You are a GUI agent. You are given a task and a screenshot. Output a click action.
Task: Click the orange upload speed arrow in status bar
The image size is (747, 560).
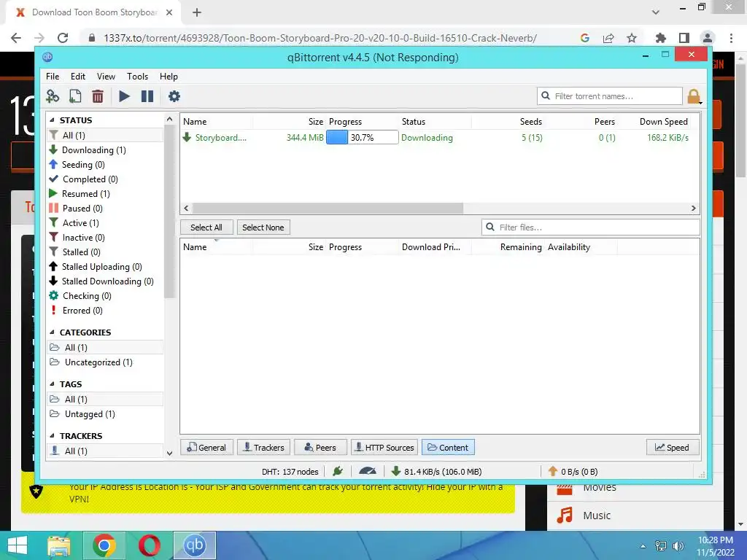(553, 472)
